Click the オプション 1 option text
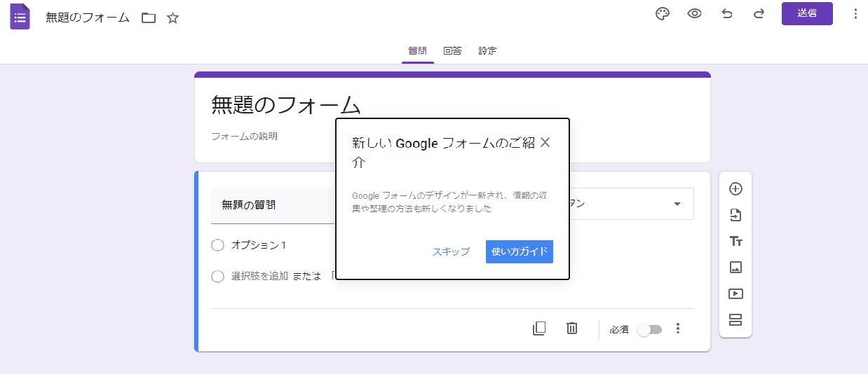Viewport: 868px width, 374px height. pyautogui.click(x=259, y=246)
